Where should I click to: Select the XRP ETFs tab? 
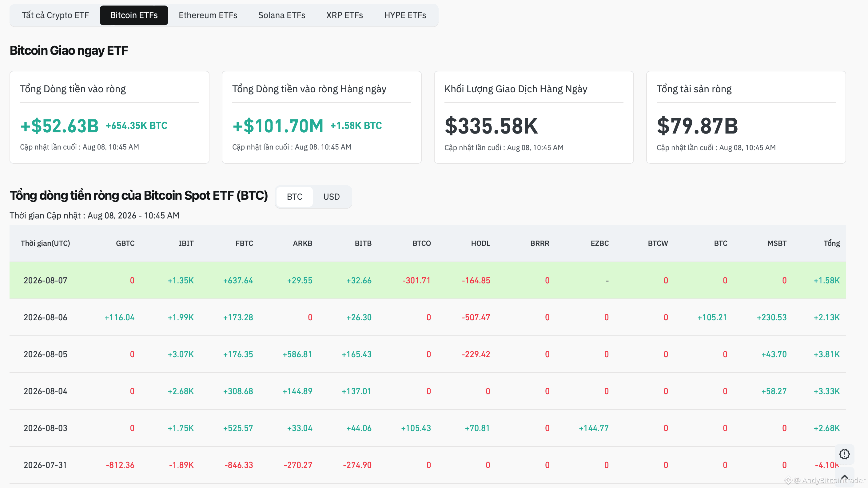coord(344,15)
